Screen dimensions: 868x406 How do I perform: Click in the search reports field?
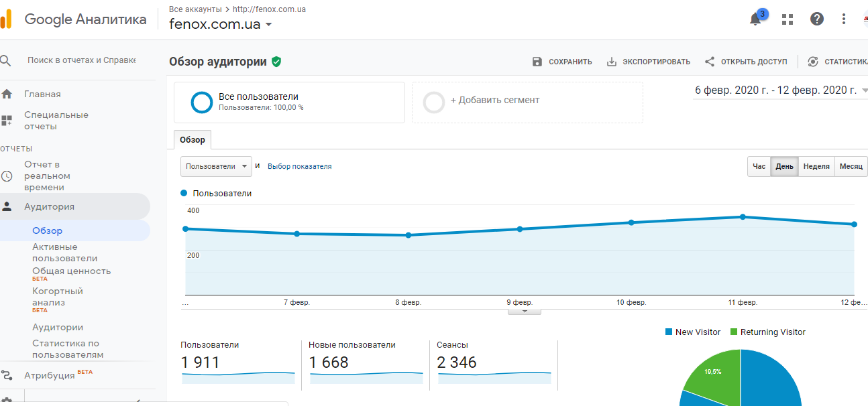(x=81, y=60)
